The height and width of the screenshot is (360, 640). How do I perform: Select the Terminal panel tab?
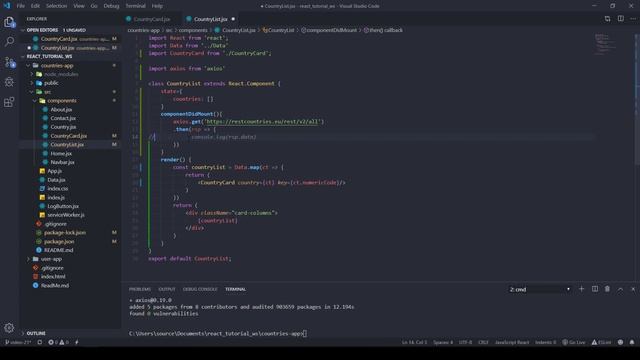pyautogui.click(x=236, y=289)
